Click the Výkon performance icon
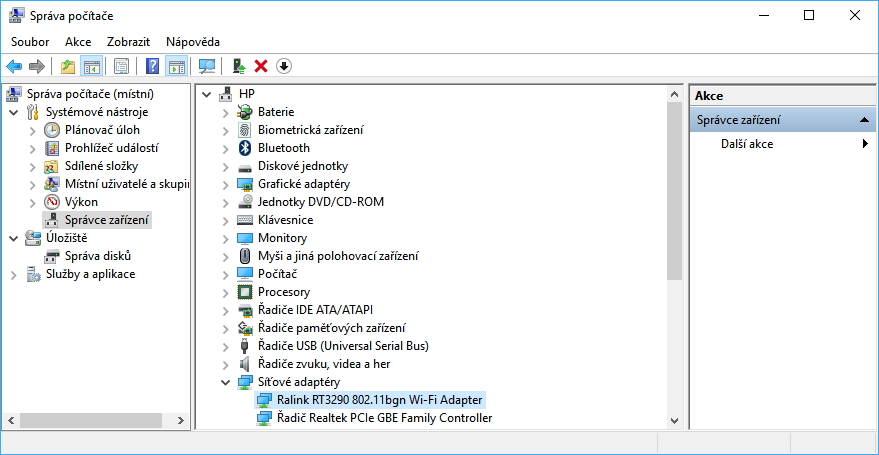Screen dimensions: 879x455 point(52,202)
